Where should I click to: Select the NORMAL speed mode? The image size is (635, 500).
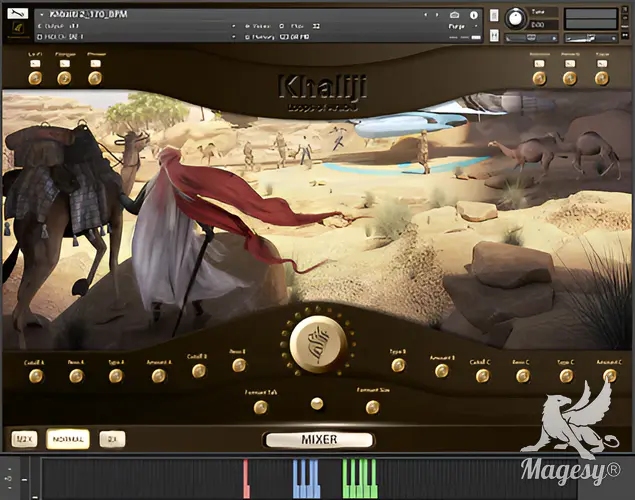click(x=68, y=439)
